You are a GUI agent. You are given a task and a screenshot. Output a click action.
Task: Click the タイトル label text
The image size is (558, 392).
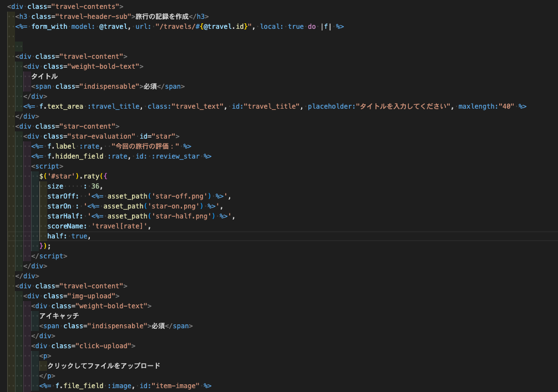coord(44,76)
